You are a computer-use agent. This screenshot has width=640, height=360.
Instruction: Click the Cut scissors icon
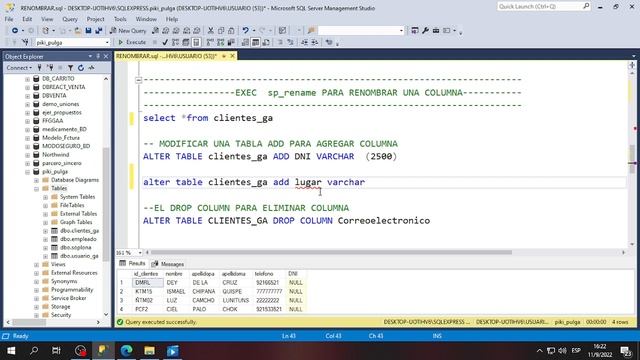tap(211, 31)
